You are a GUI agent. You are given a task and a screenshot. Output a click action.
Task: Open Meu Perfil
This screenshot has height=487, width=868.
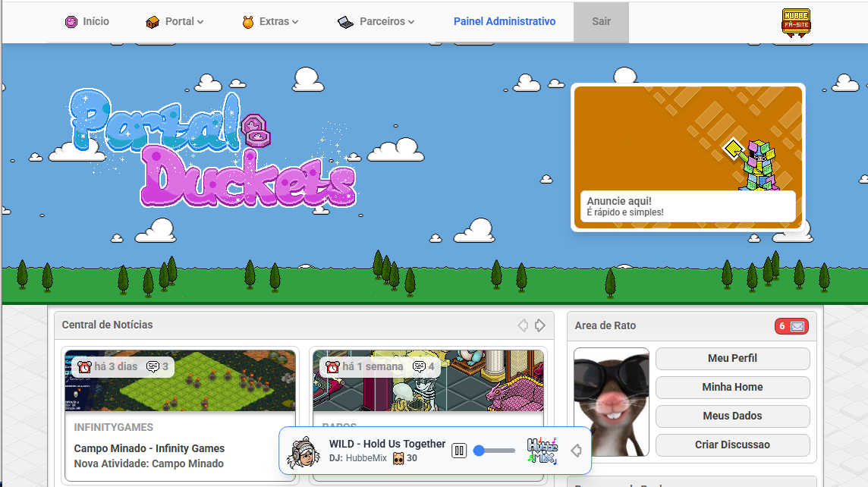732,358
